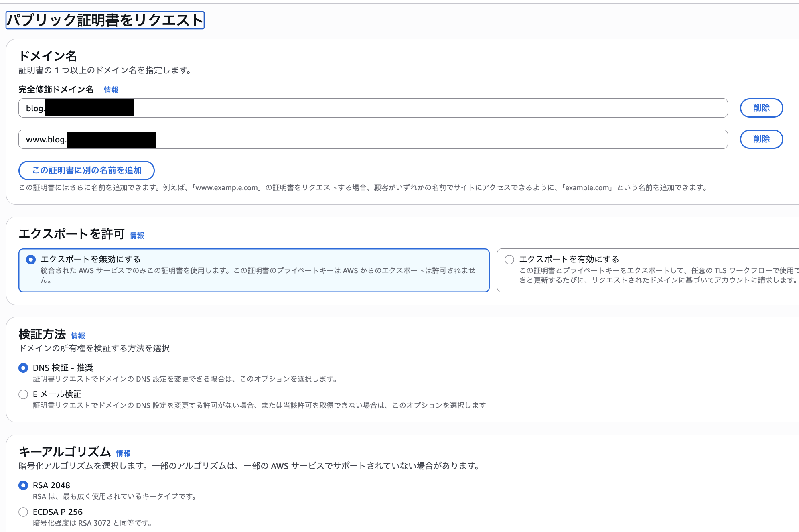Open 情報 link next to 完全修飾ドメイン名
The width and height of the screenshot is (799, 532).
[111, 90]
